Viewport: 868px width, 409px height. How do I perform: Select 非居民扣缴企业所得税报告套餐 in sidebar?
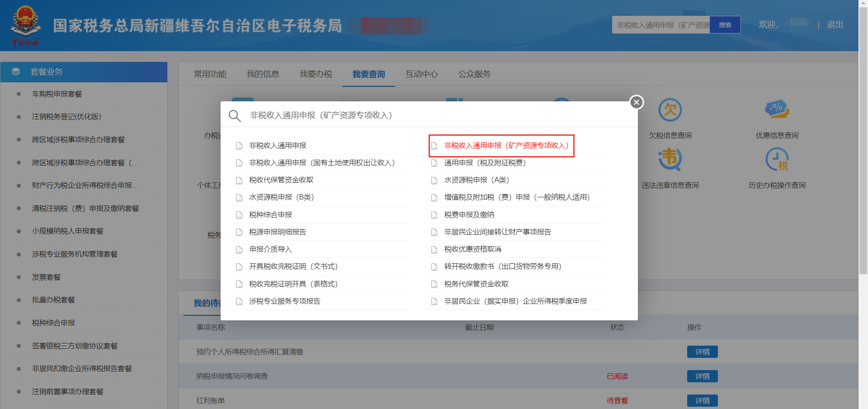[x=82, y=369]
